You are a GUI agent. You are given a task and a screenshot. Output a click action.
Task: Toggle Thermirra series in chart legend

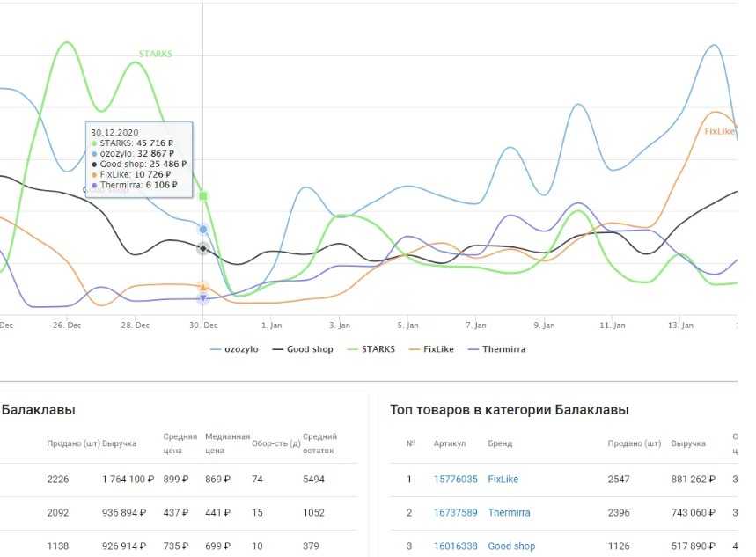(x=496, y=349)
